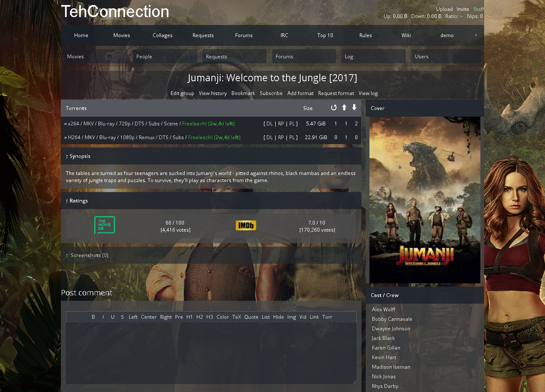Report the 5.47 GiB torrent via RP
This screenshot has width=545, height=392.
point(281,123)
